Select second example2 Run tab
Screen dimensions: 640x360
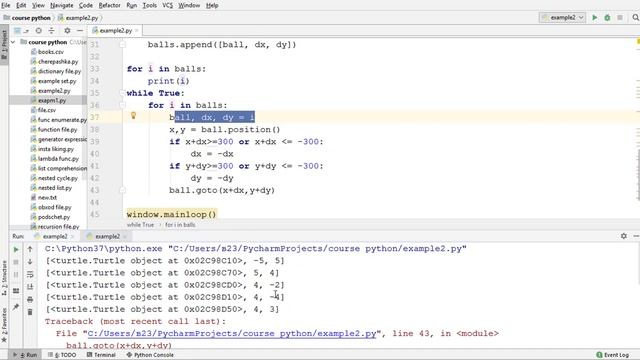[107, 236]
